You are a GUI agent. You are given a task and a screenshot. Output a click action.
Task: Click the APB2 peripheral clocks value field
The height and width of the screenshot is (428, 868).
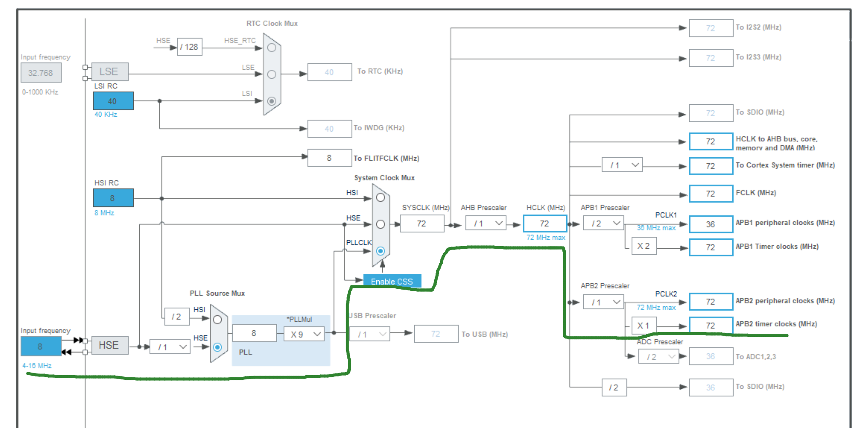(x=711, y=302)
